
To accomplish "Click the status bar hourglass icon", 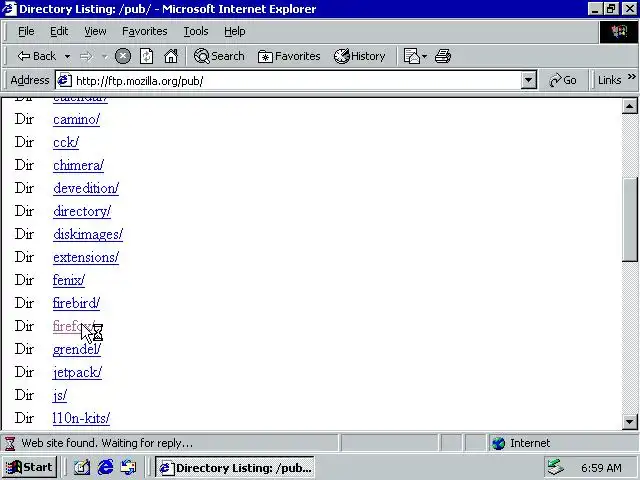I will coord(10,443).
